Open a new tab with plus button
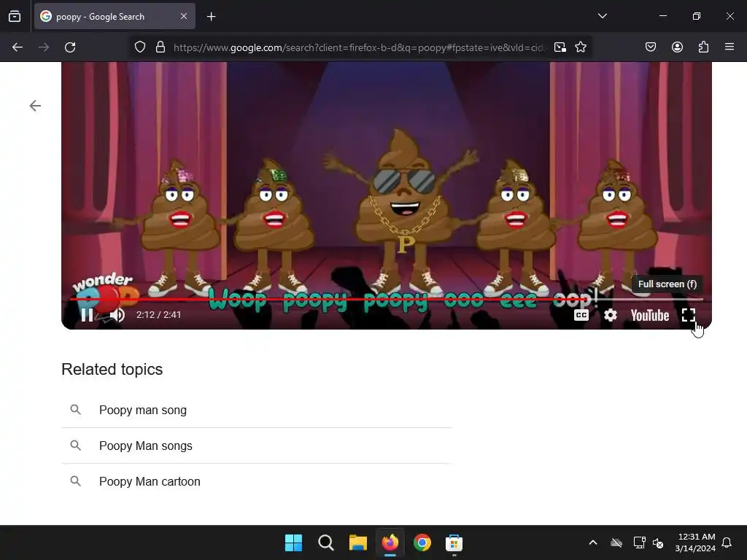This screenshot has height=560, width=747. (211, 17)
